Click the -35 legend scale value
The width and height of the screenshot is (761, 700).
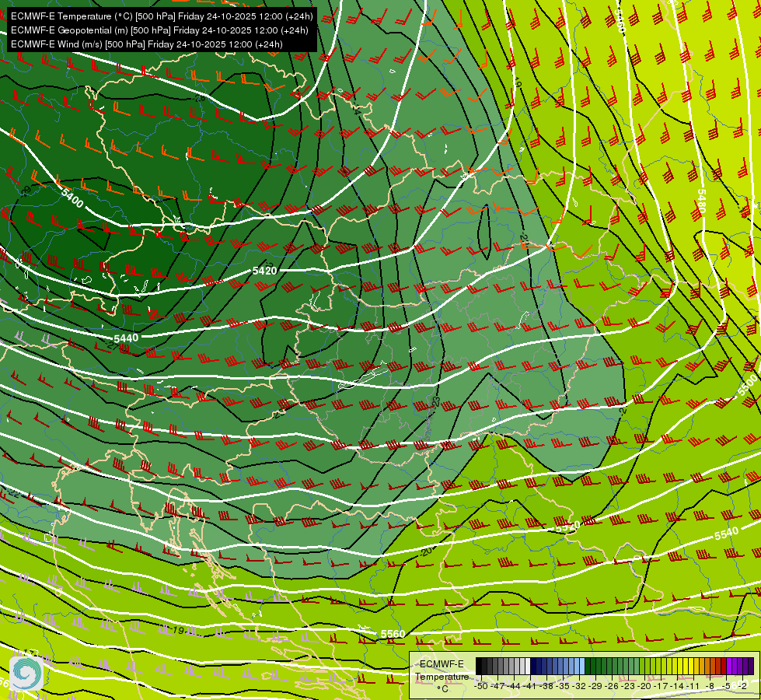coord(563,687)
